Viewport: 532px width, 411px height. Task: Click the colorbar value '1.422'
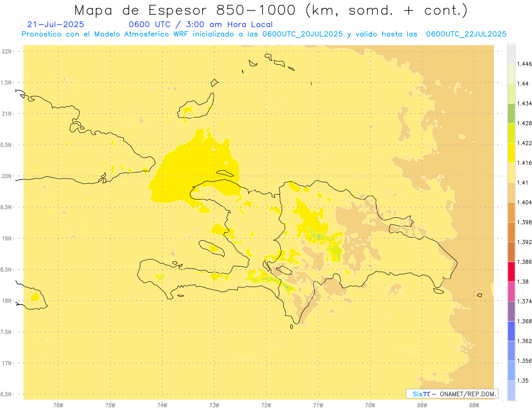pos(524,143)
